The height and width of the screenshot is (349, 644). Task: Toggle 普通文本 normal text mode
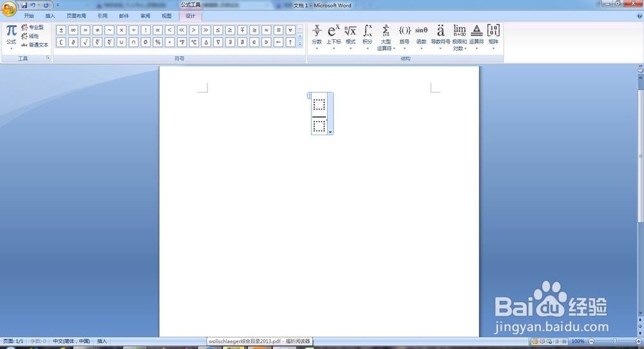(x=35, y=45)
